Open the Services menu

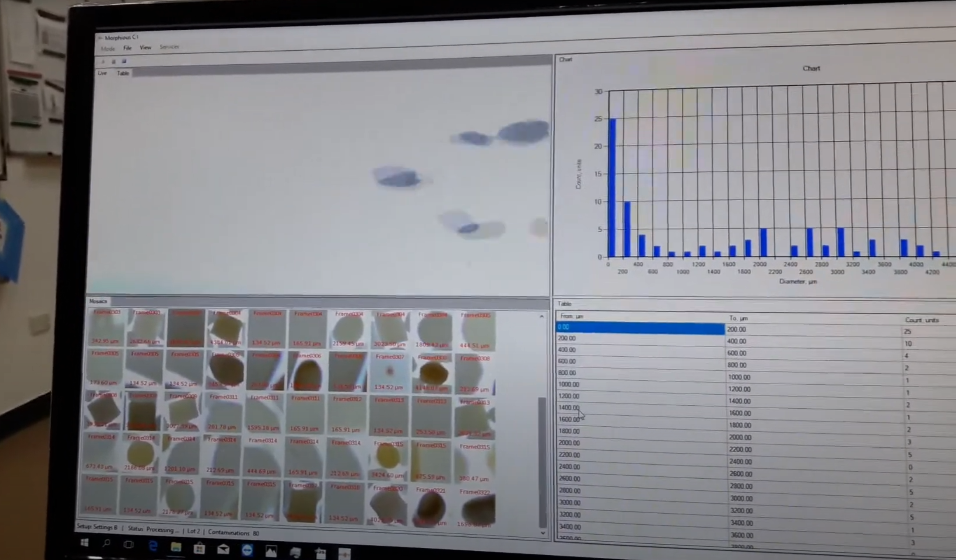coord(169,47)
